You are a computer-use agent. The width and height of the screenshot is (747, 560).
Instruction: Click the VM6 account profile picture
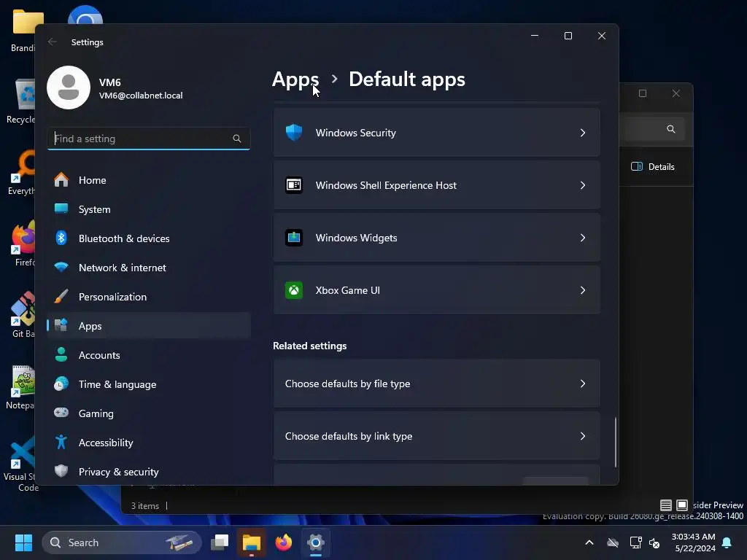[x=69, y=87]
